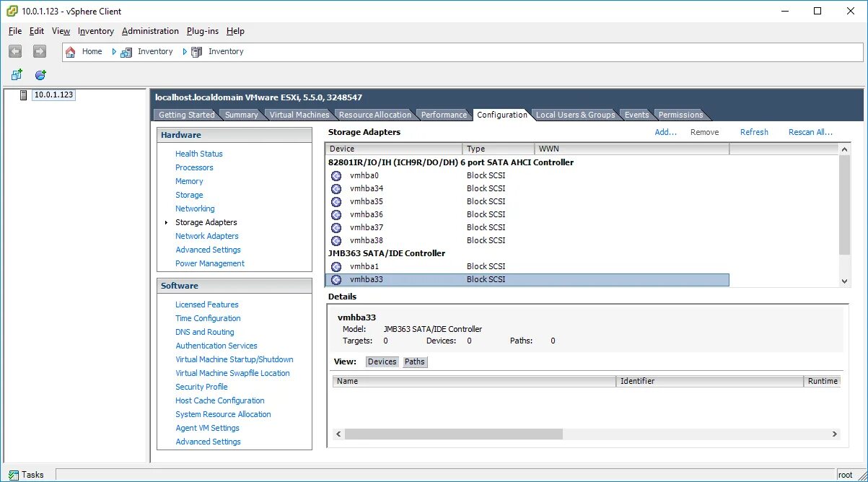Expand the second Inventory breadcrumb arrow
The height and width of the screenshot is (482, 868).
[x=185, y=52]
